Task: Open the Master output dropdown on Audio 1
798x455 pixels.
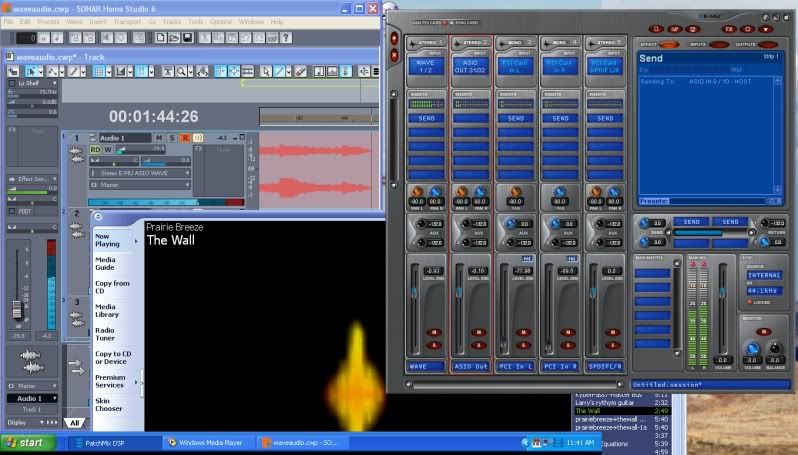Action: (x=185, y=184)
